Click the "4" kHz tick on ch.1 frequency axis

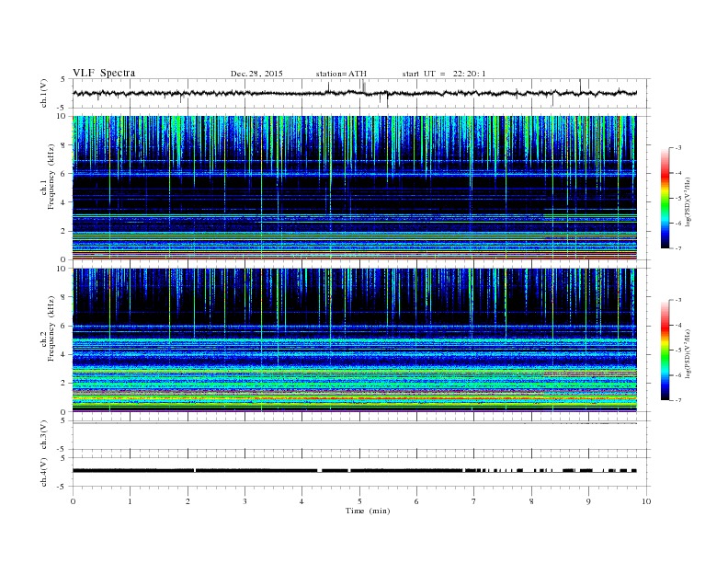coord(63,202)
